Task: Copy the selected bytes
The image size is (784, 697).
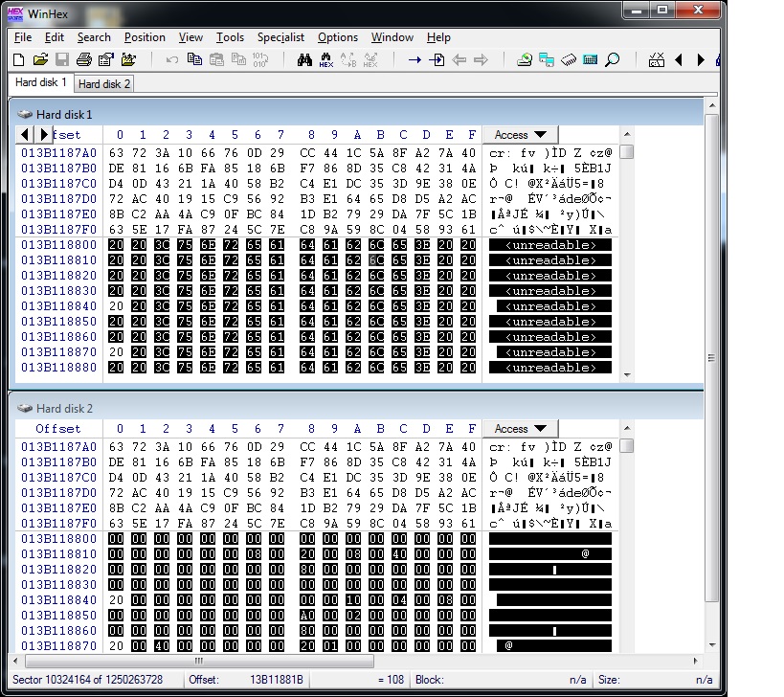Action: pos(194,58)
